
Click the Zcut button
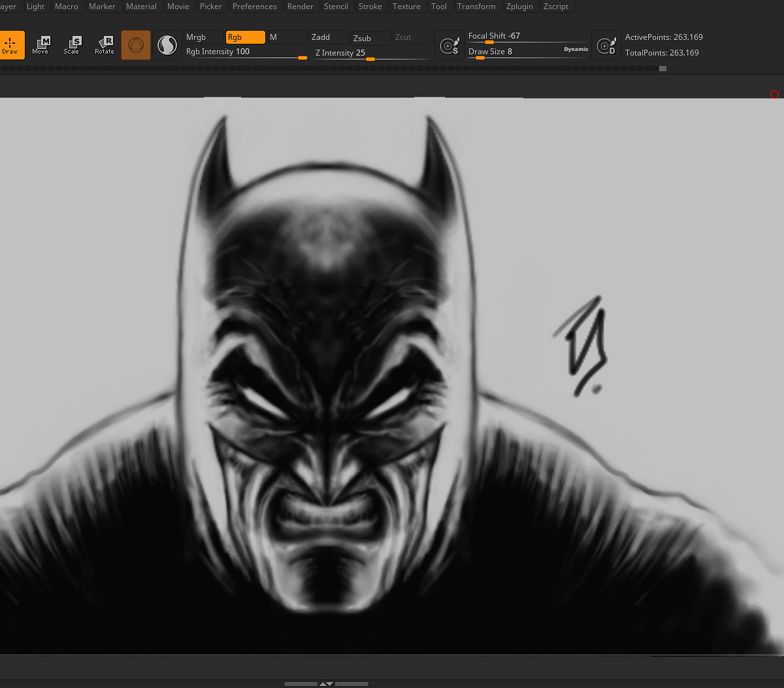tap(412, 37)
